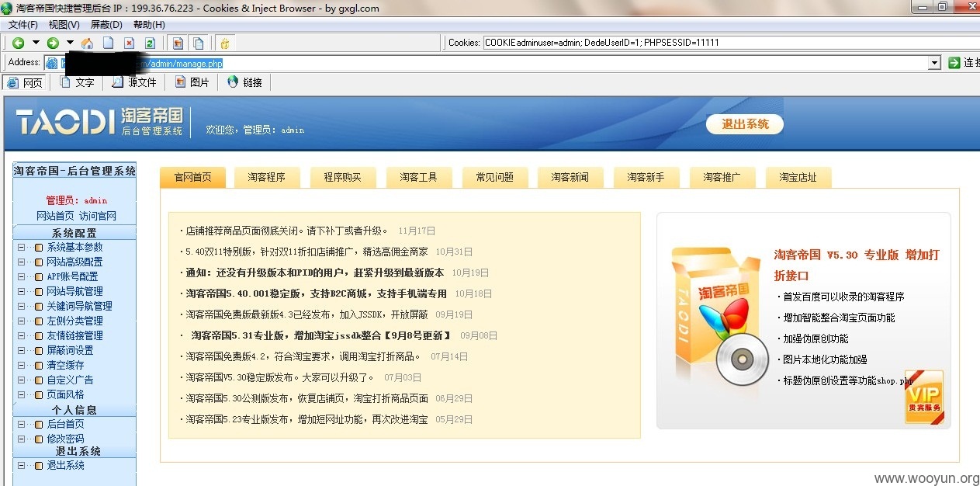Switch to the 文字 view tab

(x=77, y=82)
